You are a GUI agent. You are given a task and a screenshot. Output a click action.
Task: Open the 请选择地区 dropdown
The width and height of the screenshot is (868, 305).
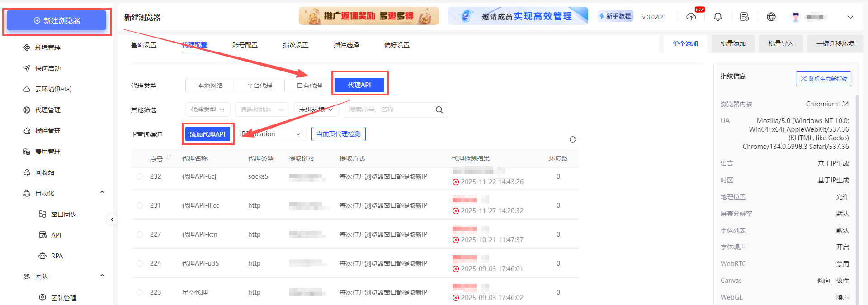(262, 110)
